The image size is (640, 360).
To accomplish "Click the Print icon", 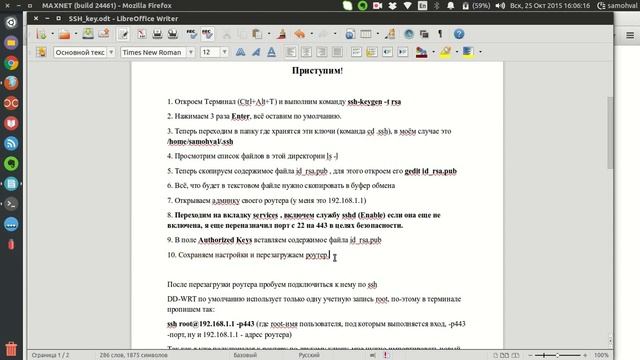I will [x=157, y=34].
